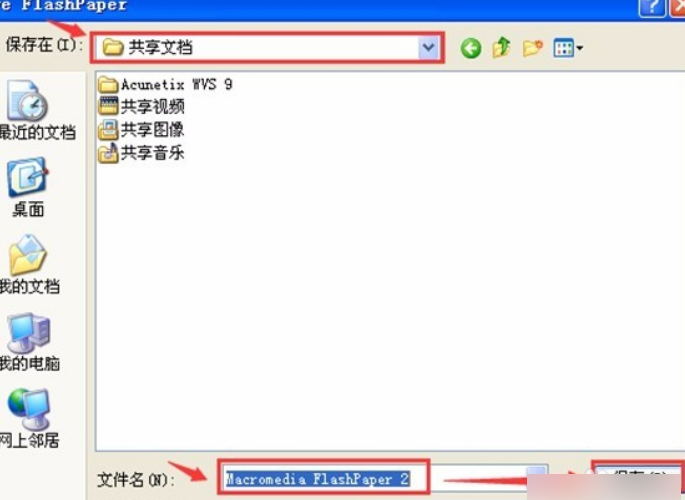Select the 共享音乐 folder
Screen dimensions: 685x500
pyautogui.click(x=141, y=152)
